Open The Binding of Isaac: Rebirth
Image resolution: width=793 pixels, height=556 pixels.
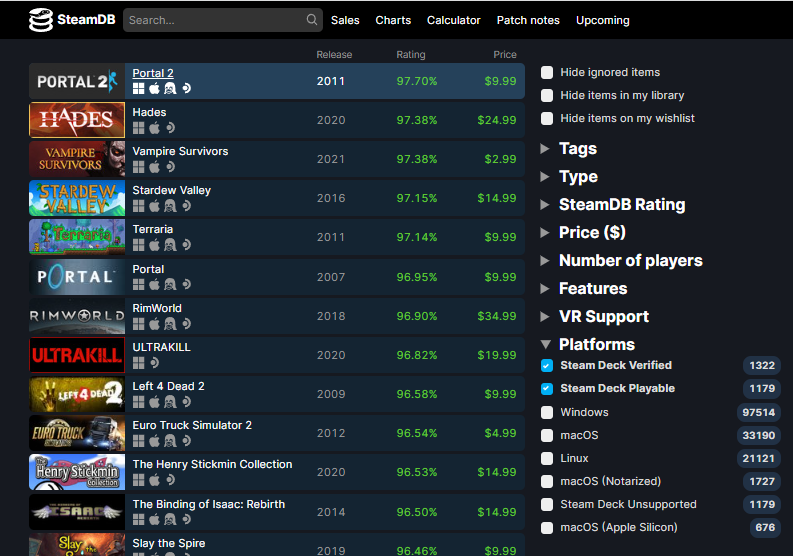(x=209, y=504)
